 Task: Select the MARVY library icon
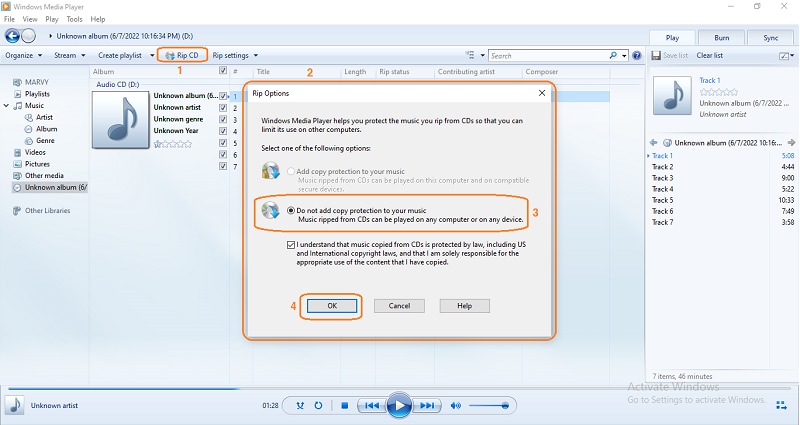coord(17,82)
